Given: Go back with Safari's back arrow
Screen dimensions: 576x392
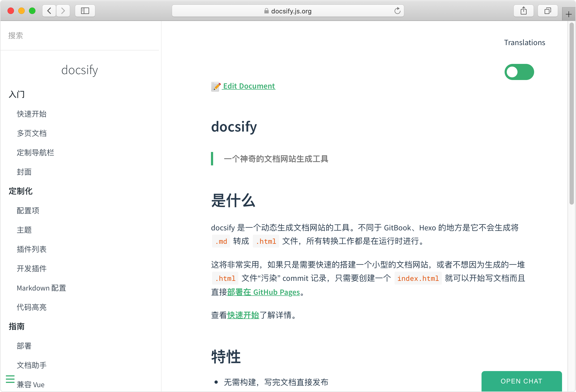Looking at the screenshot, I should click(49, 11).
